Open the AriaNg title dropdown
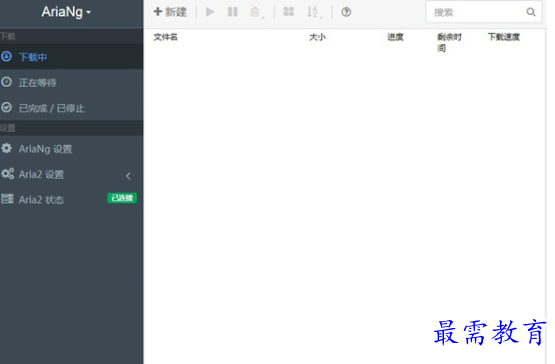 pos(66,12)
